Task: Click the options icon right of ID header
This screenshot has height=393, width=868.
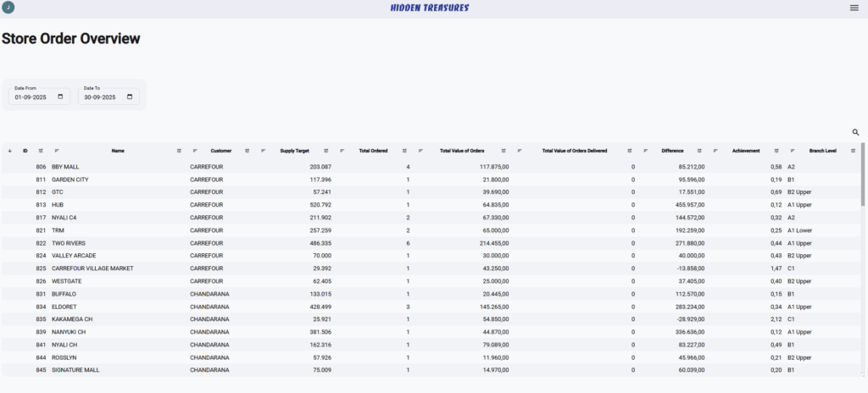Action: 41,151
